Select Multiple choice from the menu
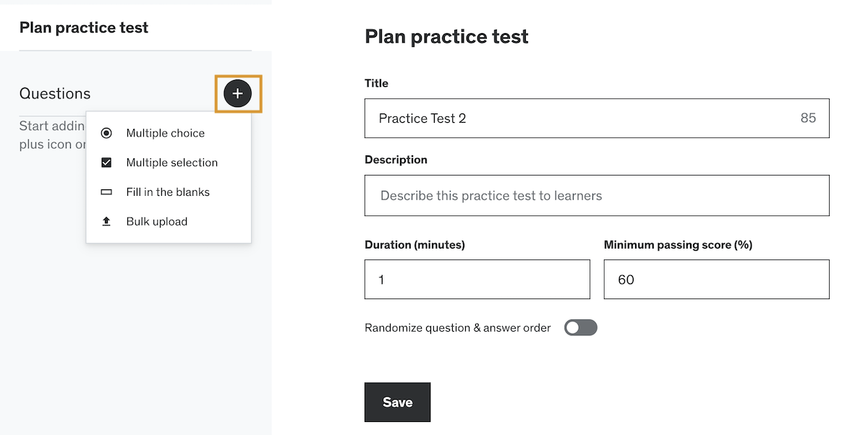868x435 pixels. tap(164, 133)
